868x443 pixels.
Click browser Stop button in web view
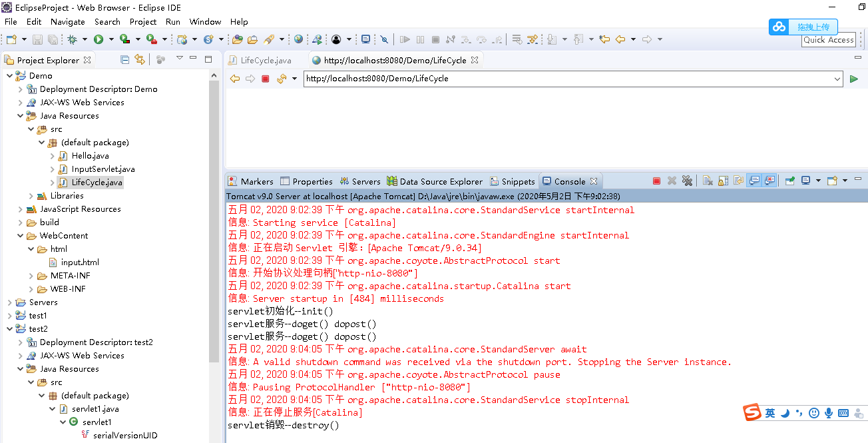265,79
